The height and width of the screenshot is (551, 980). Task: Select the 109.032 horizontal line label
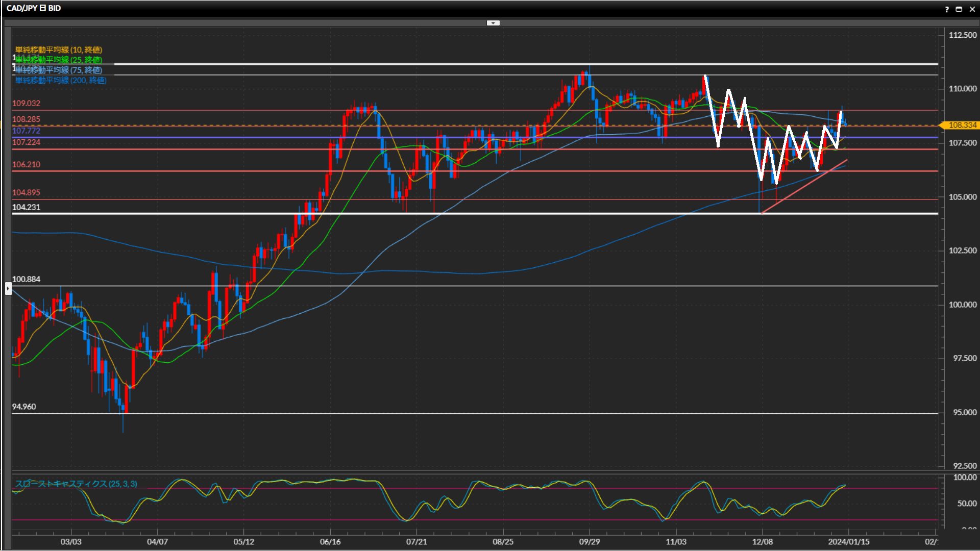(x=26, y=103)
